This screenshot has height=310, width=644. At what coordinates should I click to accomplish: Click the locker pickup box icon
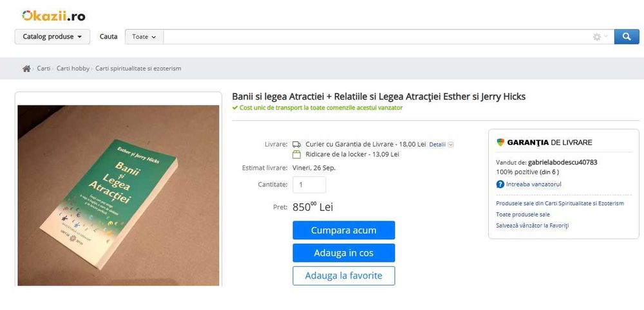point(296,154)
